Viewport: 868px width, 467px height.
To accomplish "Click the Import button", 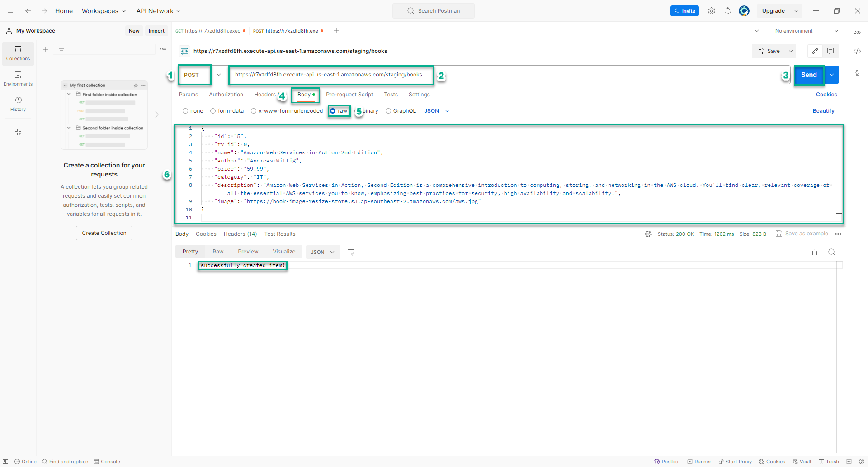I will point(156,31).
